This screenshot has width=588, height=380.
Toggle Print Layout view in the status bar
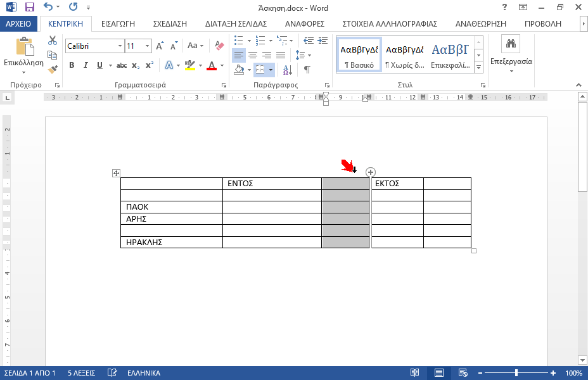438,373
